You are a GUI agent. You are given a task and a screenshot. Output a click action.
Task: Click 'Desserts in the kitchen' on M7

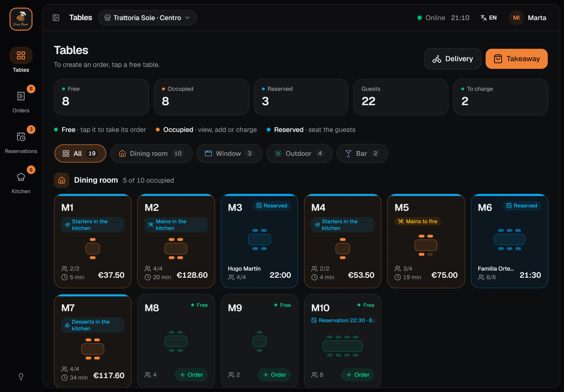[x=92, y=325]
